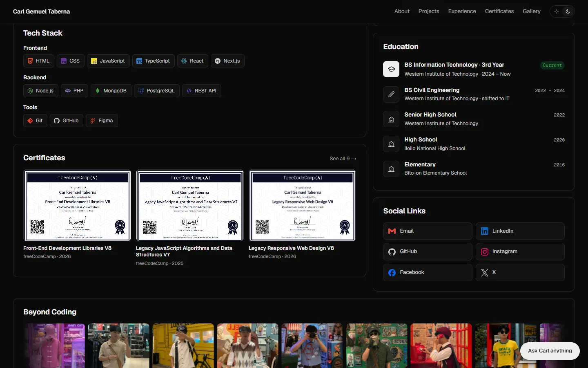Open the Gallery nav link
The width and height of the screenshot is (588, 368).
[x=532, y=11]
